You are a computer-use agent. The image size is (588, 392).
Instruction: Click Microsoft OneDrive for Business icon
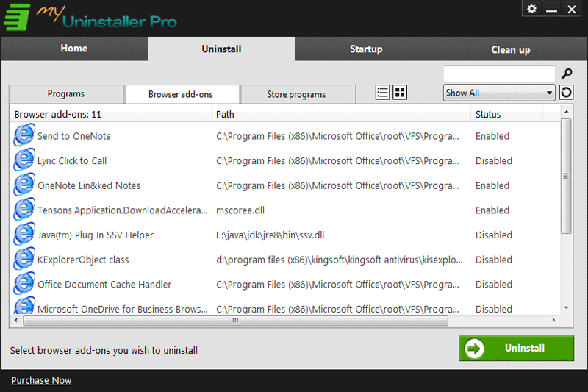[24, 306]
